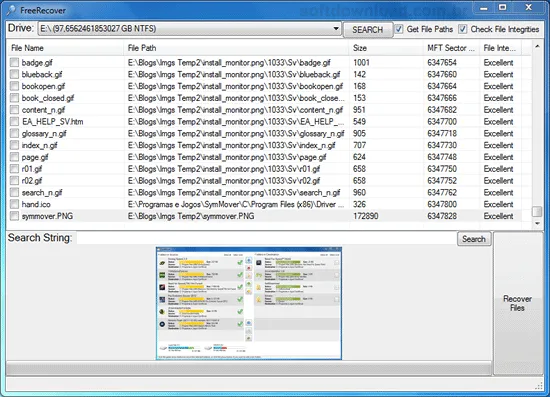Sort by File Path column header

pyautogui.click(x=236, y=48)
